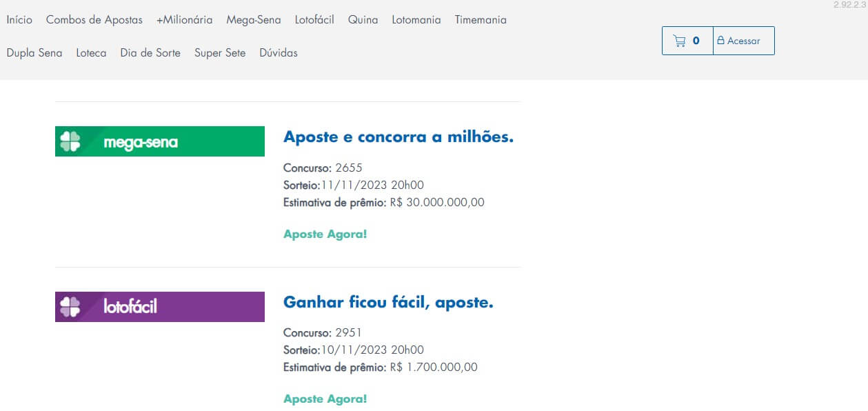Select +Milionária in the navigation
The height and width of the screenshot is (411, 868).
(x=184, y=20)
